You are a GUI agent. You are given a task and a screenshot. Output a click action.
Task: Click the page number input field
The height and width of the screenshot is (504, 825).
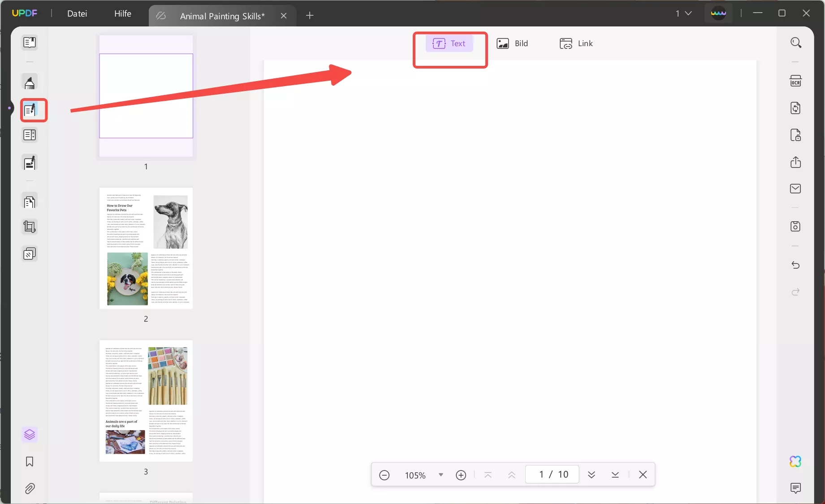point(552,474)
